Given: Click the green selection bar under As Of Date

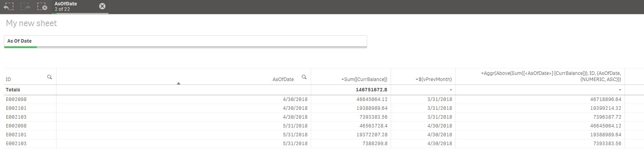Looking at the screenshot, I should tap(20, 47).
